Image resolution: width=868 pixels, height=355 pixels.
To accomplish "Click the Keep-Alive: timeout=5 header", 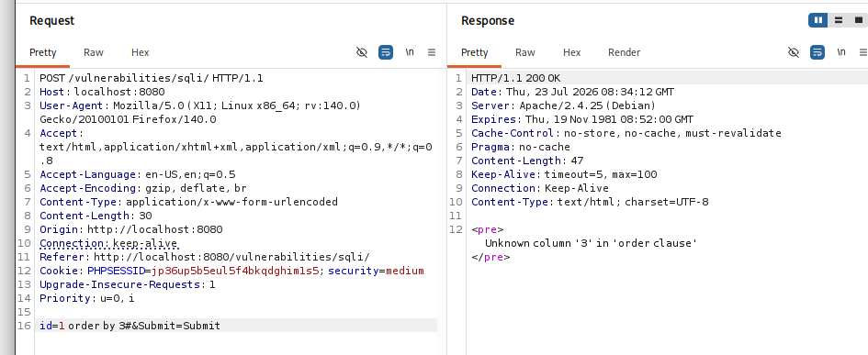I will [564, 174].
